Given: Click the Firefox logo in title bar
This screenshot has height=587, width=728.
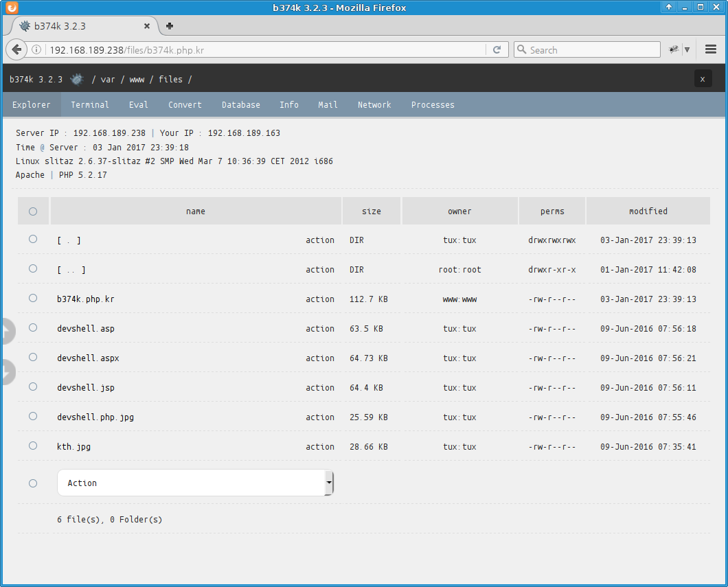Looking at the screenshot, I should 12,8.
